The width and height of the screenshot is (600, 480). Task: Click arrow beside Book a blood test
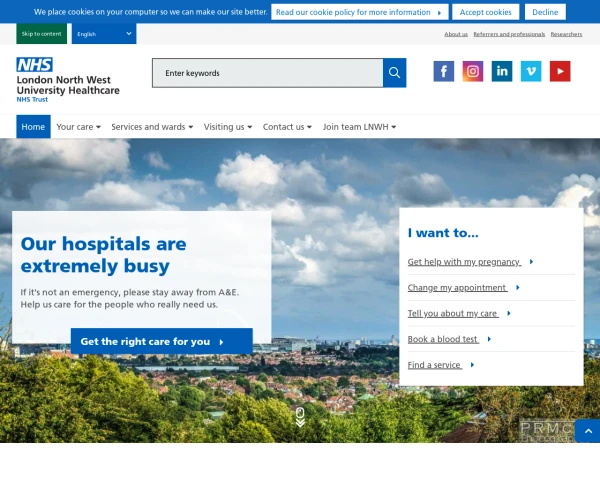(489, 339)
